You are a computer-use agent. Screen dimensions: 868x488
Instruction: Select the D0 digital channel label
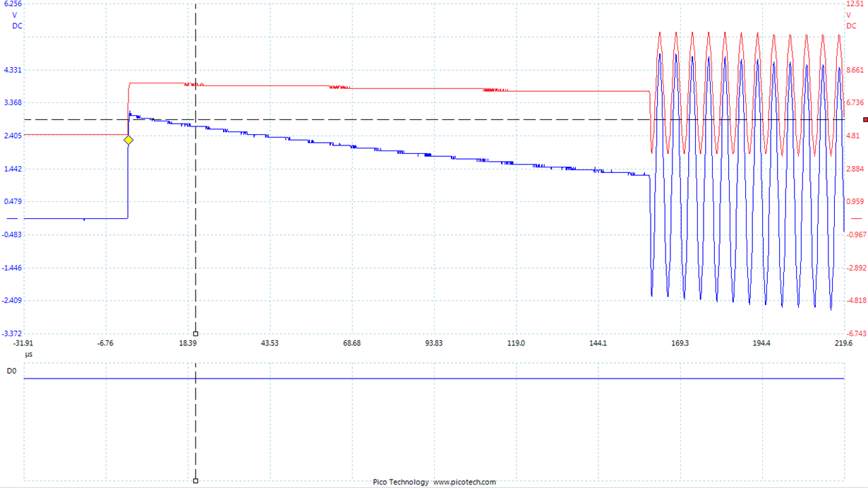click(x=11, y=369)
